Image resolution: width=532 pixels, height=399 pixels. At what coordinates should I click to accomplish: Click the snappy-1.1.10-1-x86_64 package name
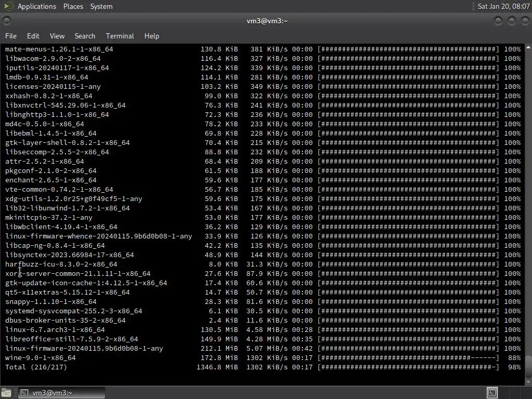[x=51, y=302]
